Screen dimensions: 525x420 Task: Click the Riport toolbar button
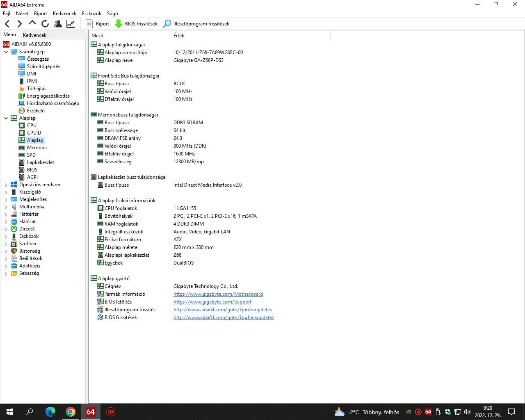tap(98, 24)
